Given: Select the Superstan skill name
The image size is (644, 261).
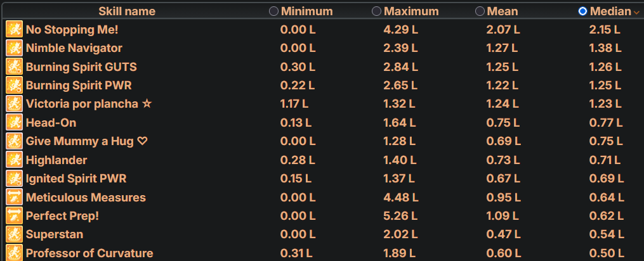Looking at the screenshot, I should pyautogui.click(x=54, y=234).
